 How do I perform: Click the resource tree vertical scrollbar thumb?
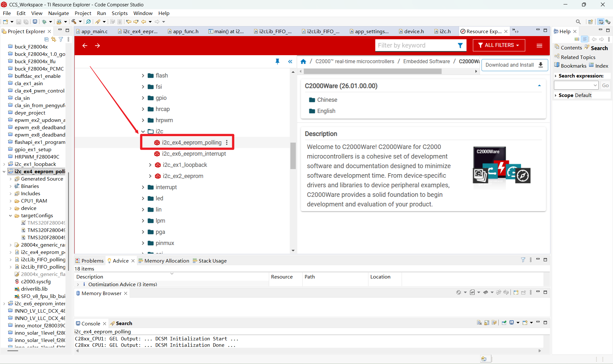click(x=293, y=155)
